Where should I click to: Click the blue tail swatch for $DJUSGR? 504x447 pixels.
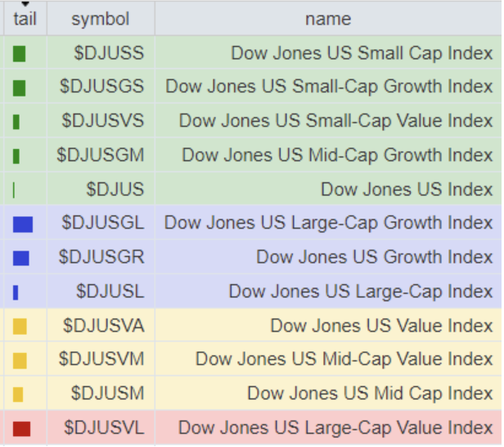click(21, 258)
